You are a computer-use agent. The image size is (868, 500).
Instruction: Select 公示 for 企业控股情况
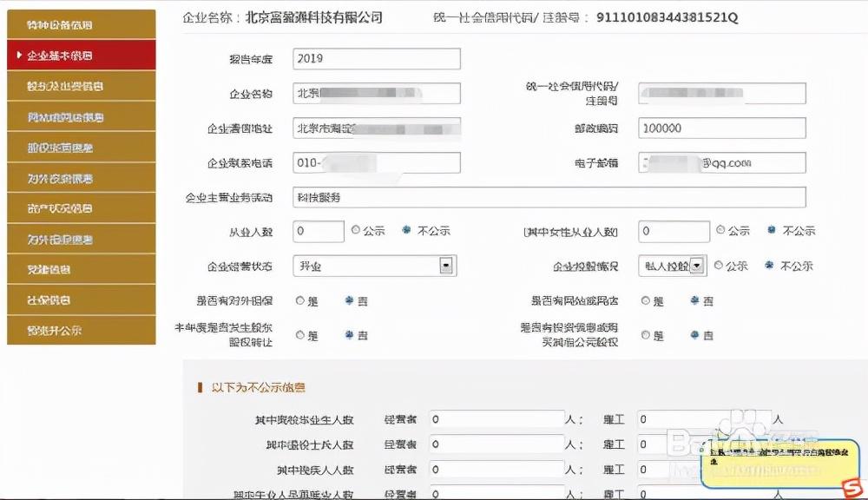pyautogui.click(x=719, y=266)
